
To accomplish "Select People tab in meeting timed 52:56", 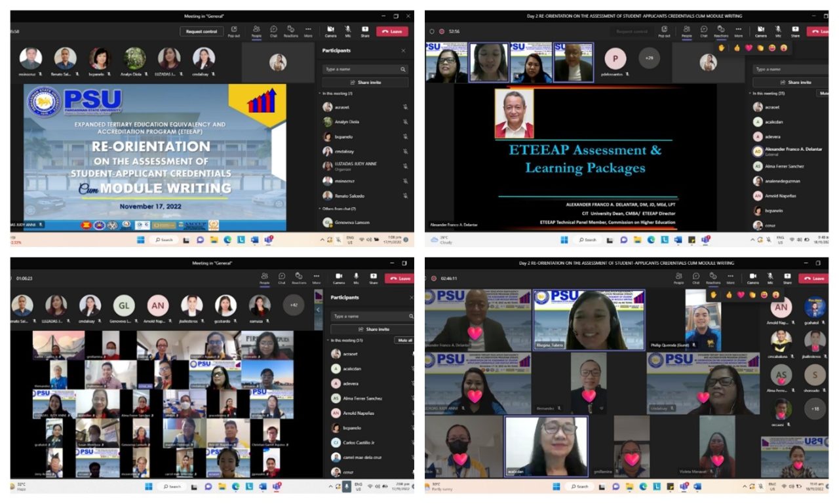I will 686,31.
